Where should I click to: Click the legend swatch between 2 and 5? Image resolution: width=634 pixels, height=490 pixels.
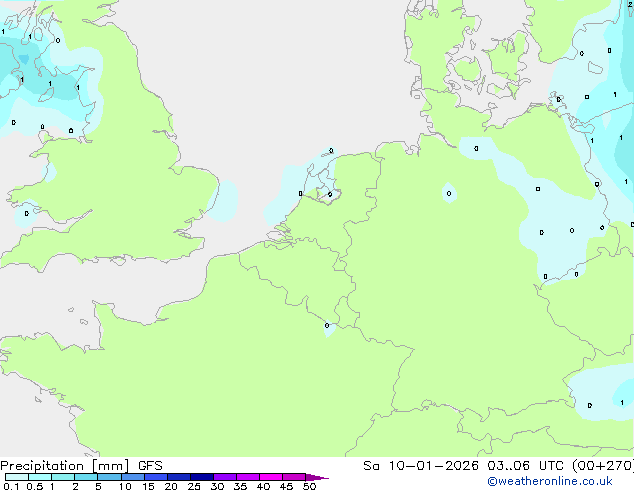(x=86, y=477)
